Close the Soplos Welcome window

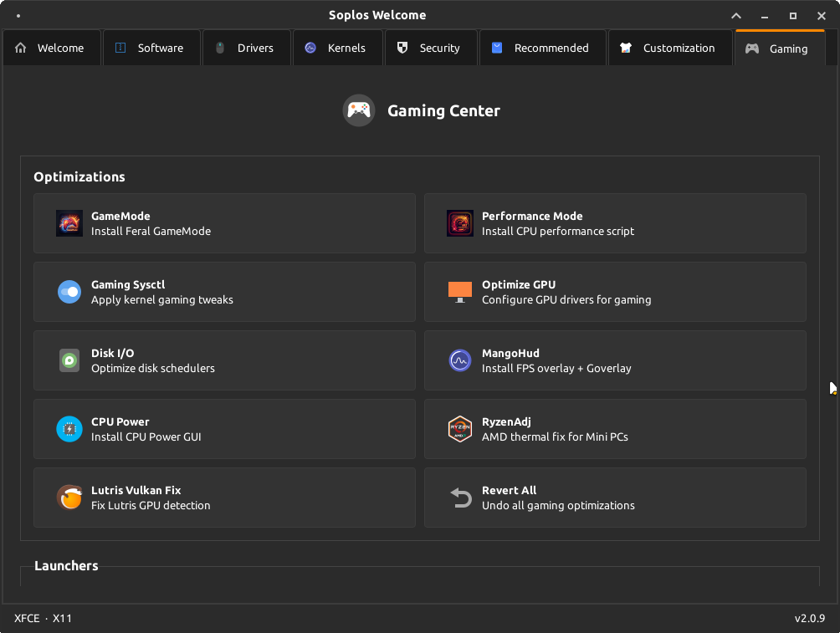click(822, 16)
